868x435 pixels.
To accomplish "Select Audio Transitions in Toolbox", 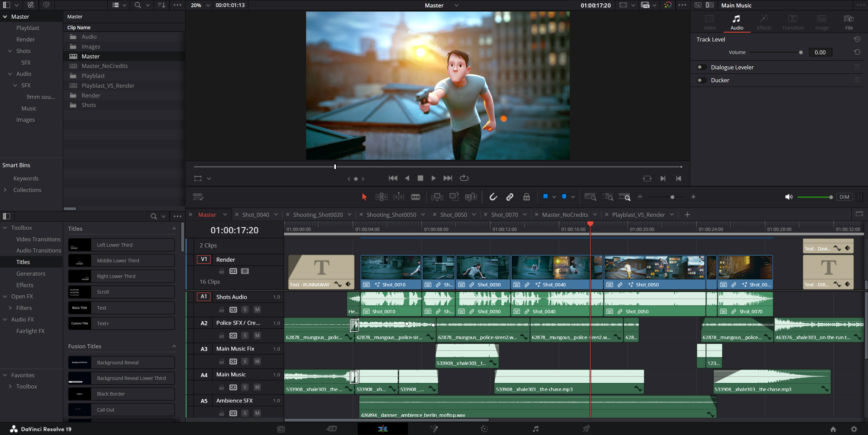I will 38,250.
